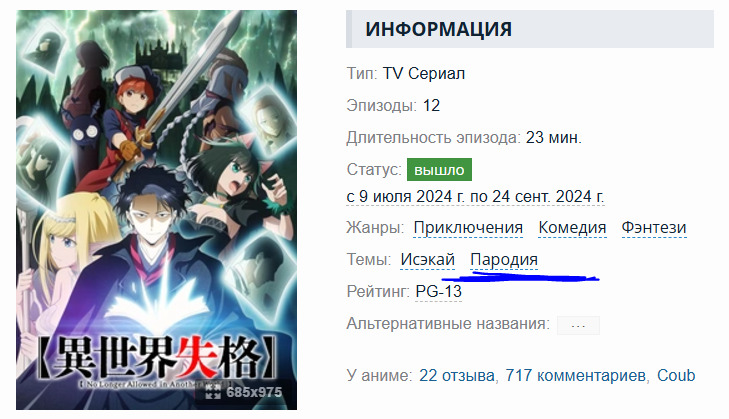Open the anime poster image
The image size is (729, 419).
pyautogui.click(x=156, y=210)
